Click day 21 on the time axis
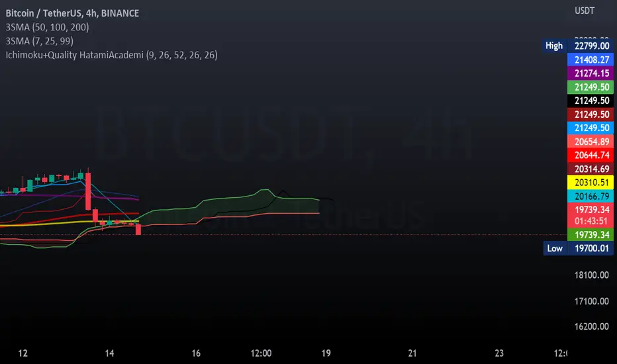Screen dimensions: 617x364 412,353
